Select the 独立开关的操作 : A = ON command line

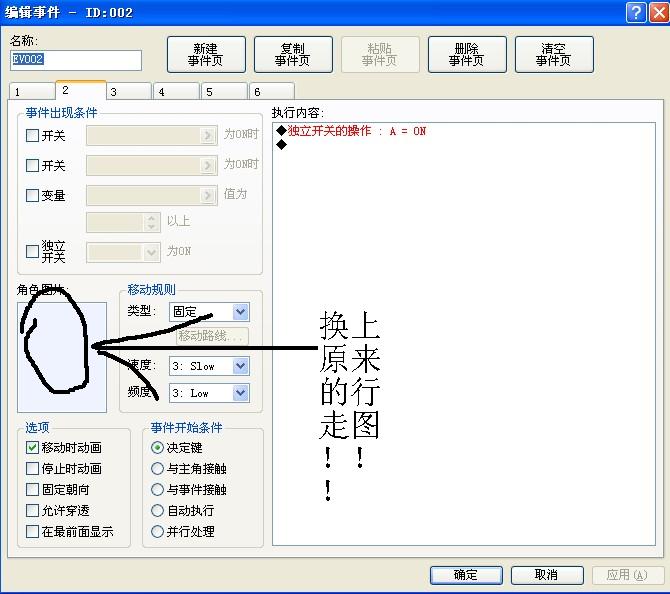tap(351, 131)
